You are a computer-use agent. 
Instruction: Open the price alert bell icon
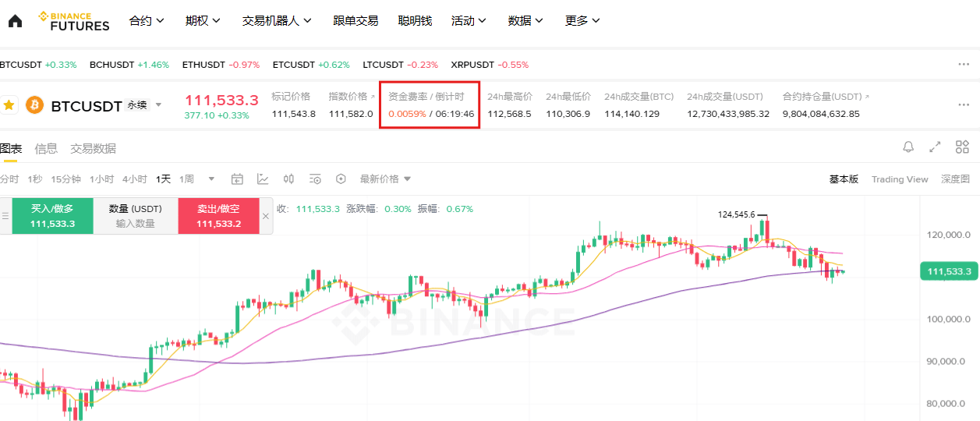point(908,147)
